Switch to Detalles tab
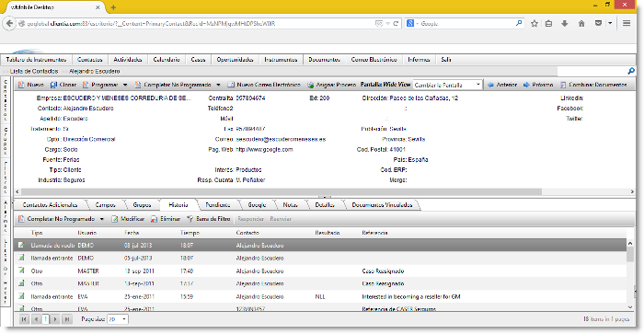The width and height of the screenshot is (644, 334). [325, 204]
